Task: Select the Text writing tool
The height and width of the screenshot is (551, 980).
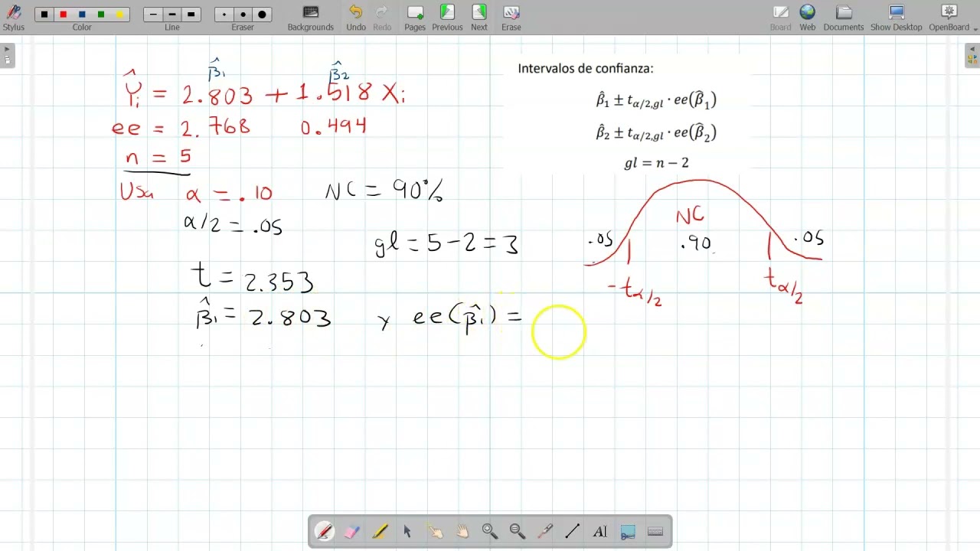Action: pos(600,531)
